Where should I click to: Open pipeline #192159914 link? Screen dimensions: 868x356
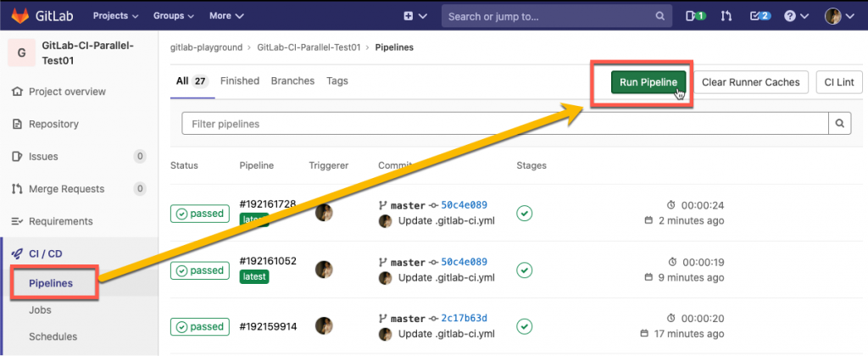268,326
